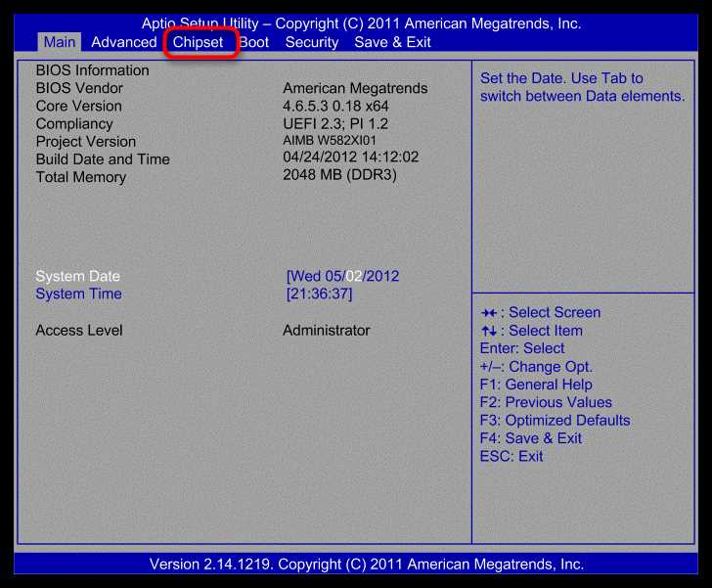Screen dimensions: 712x588
Task: Click the Build Date and Time label
Action: click(x=103, y=159)
